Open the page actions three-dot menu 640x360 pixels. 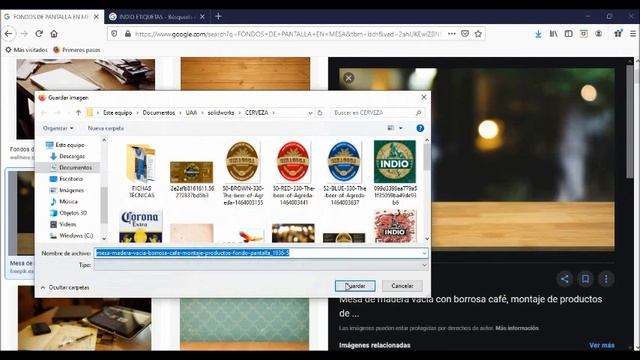(451, 34)
